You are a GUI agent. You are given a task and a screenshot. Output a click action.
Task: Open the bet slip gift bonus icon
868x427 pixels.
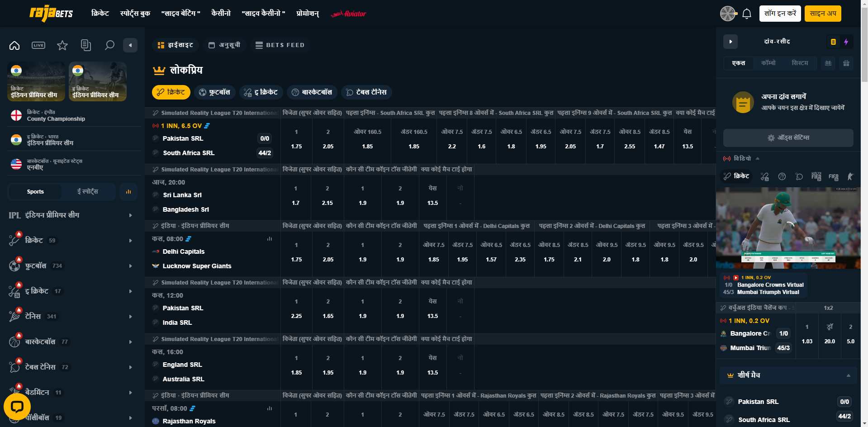tap(846, 63)
